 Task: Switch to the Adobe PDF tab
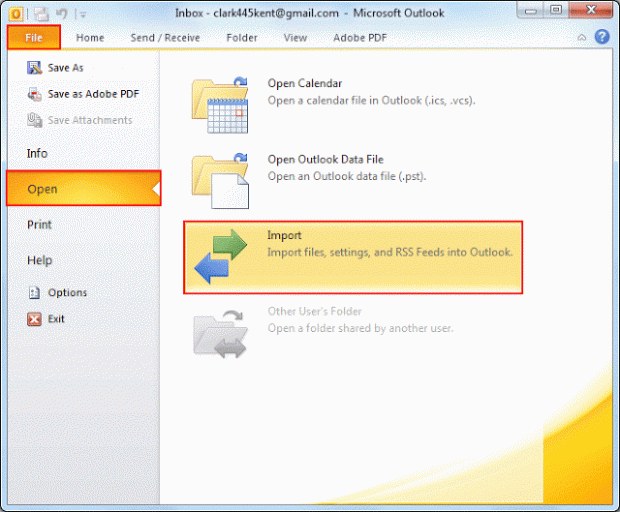360,38
